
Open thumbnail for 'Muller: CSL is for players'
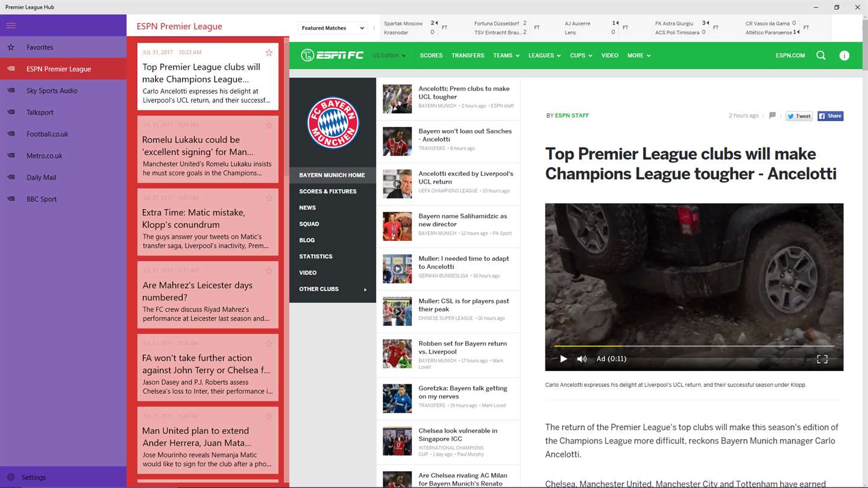coord(397,311)
